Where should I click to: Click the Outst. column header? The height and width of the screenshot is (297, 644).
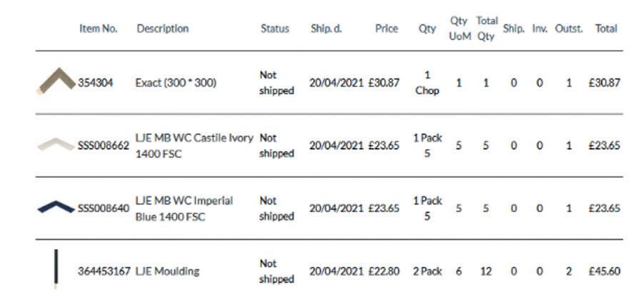tap(569, 29)
